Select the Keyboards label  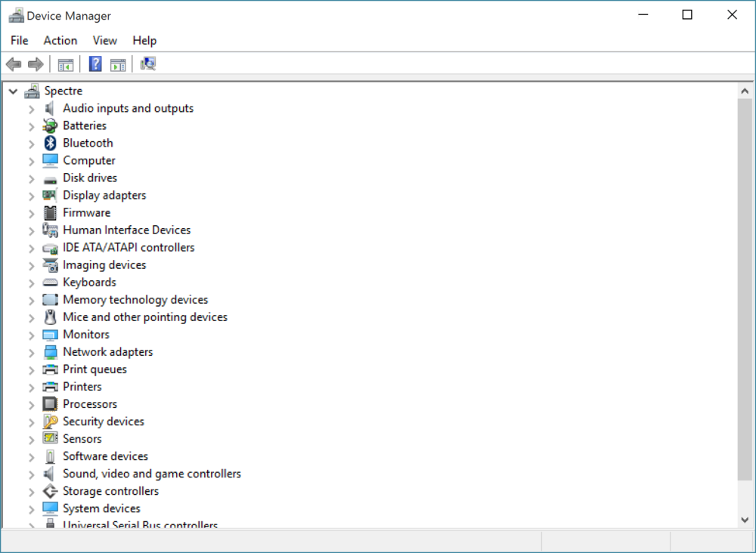coord(90,283)
